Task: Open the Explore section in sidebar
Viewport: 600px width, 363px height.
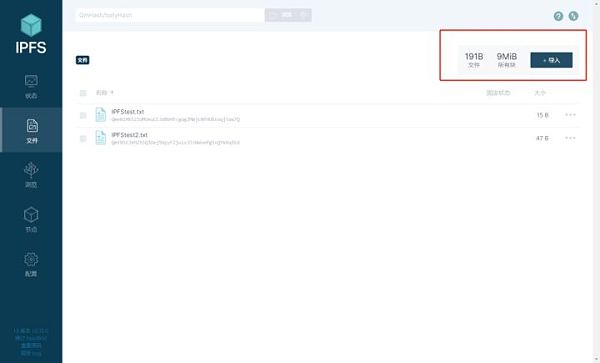Action: pyautogui.click(x=31, y=174)
